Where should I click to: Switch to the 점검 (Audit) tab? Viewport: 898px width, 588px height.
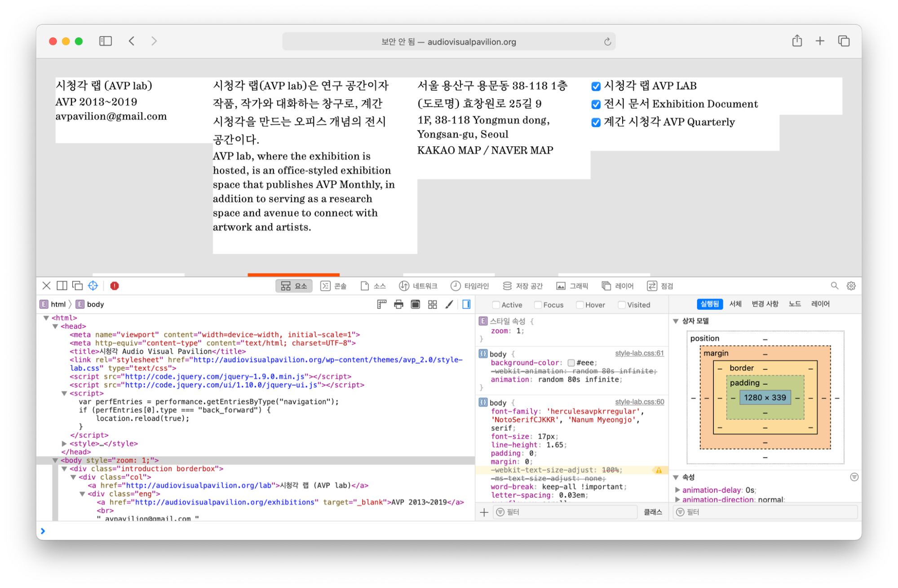[660, 286]
